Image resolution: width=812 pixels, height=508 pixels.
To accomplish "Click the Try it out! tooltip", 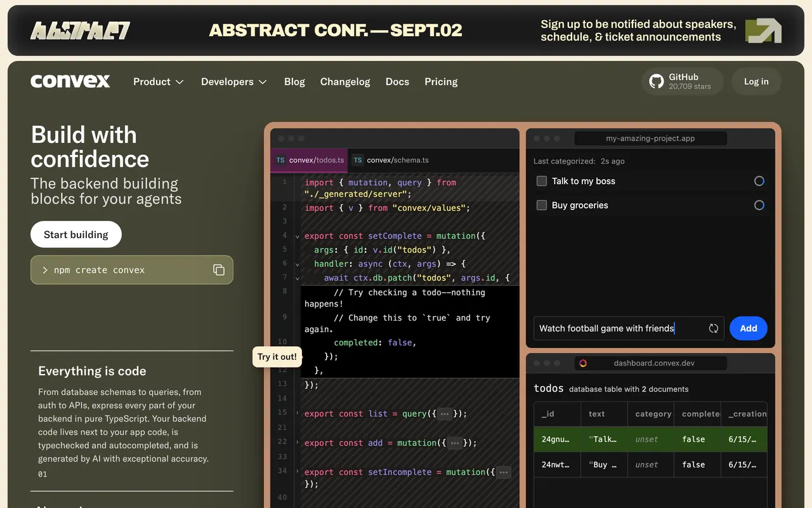I will (277, 357).
